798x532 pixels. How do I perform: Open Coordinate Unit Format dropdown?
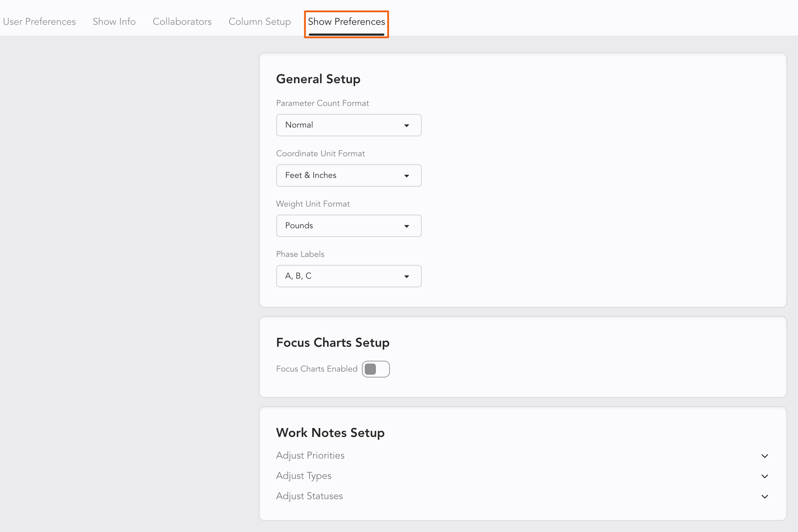click(x=348, y=175)
